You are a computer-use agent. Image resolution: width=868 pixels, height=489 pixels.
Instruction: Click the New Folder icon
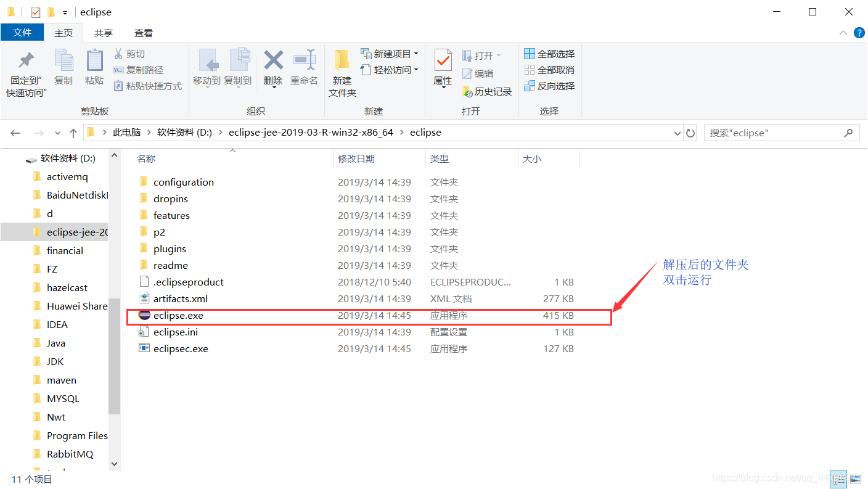[x=342, y=60]
